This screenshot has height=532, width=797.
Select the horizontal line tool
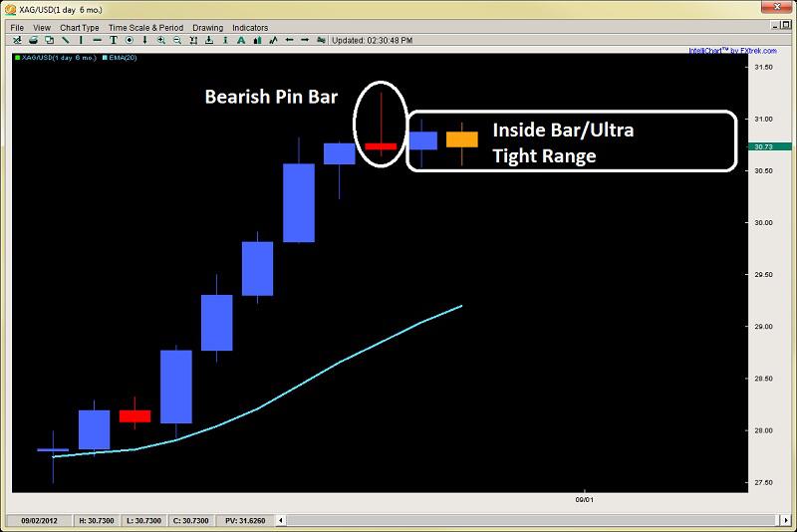[x=97, y=40]
